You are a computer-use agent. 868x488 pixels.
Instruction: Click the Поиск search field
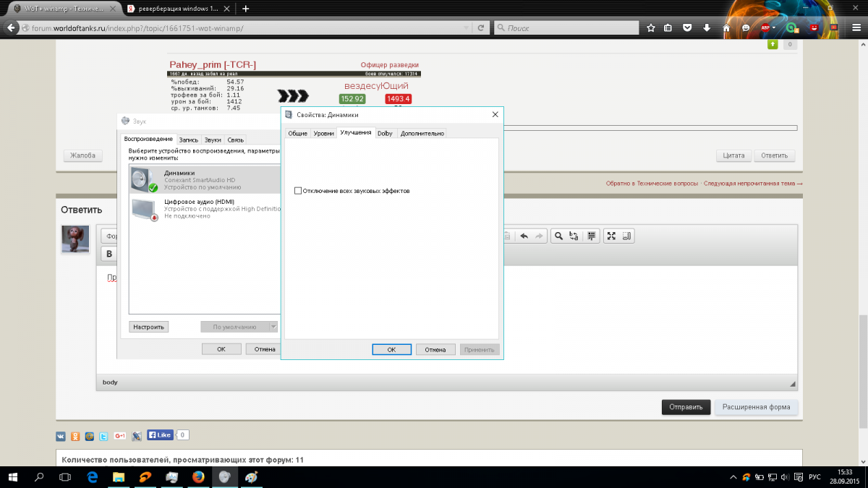tap(566, 28)
